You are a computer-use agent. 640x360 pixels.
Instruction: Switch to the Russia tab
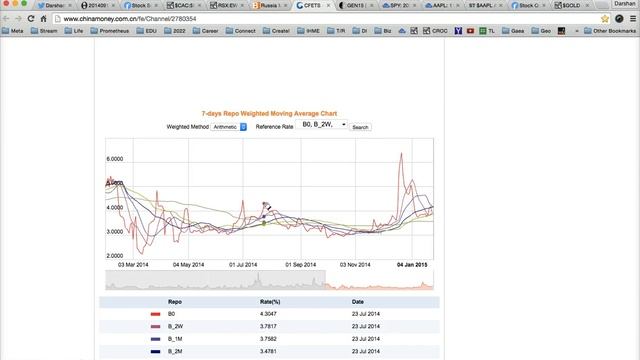point(269,5)
